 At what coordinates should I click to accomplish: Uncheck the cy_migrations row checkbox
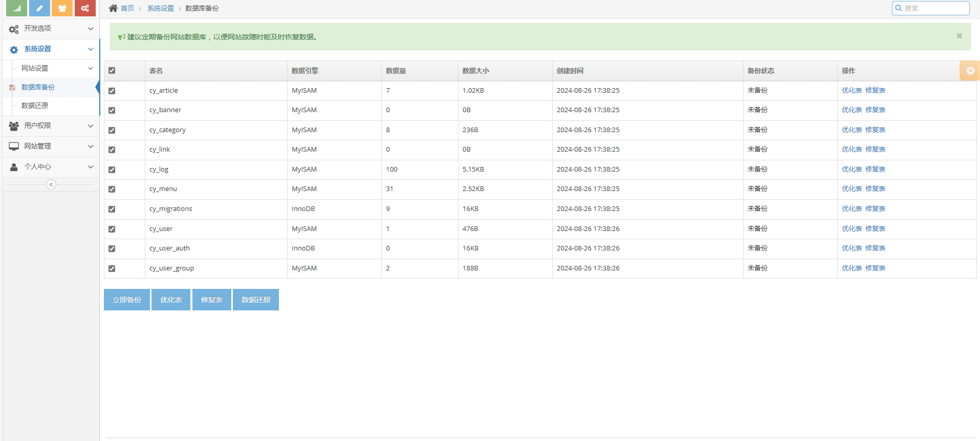(x=112, y=209)
